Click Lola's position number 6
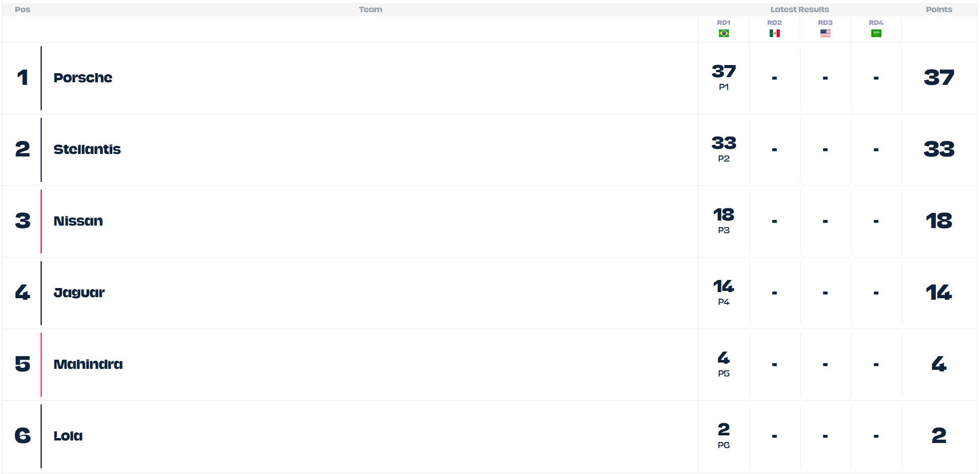This screenshot has height=474, width=980. pyautogui.click(x=22, y=436)
